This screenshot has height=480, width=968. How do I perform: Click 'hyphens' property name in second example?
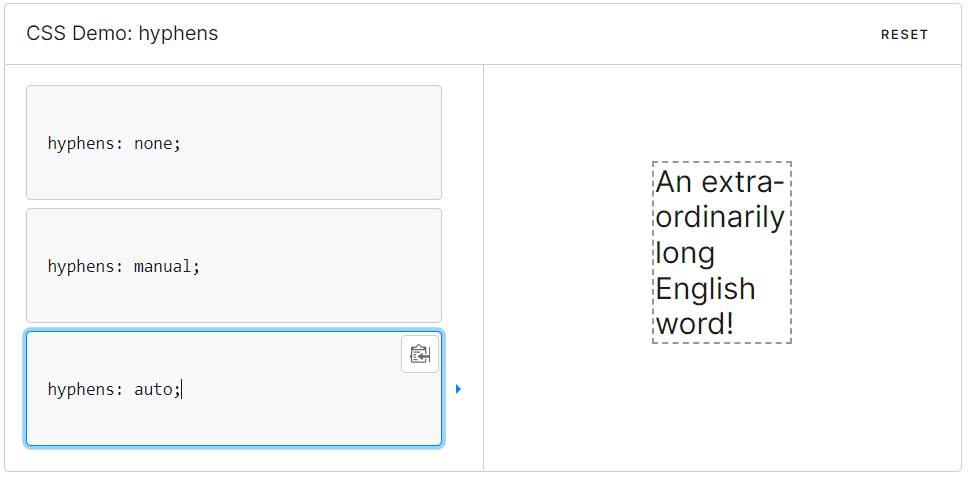coord(81,267)
